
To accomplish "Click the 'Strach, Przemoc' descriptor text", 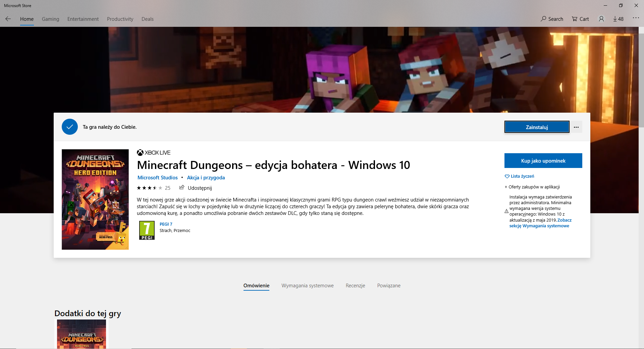I will (175, 231).
